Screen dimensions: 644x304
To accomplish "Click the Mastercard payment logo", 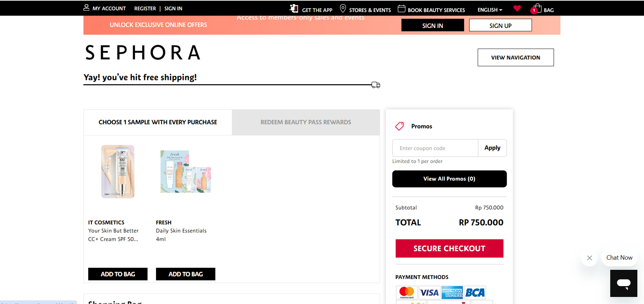I will (407, 292).
